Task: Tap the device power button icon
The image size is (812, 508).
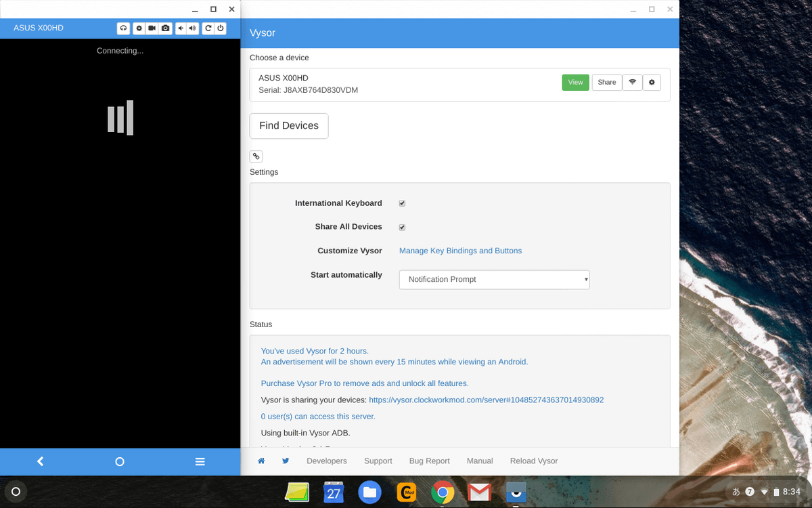Action: point(221,28)
